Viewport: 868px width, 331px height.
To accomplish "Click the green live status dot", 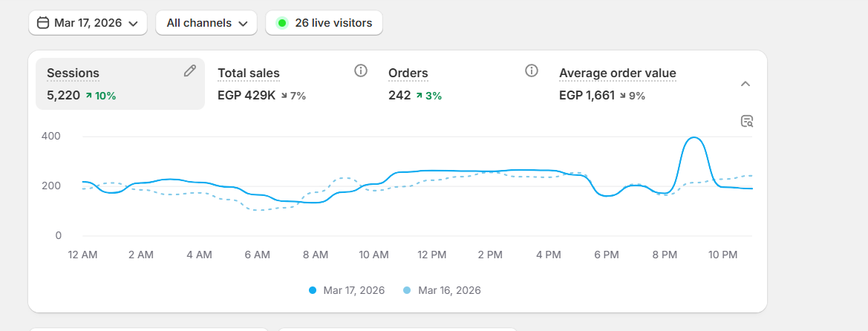I will point(282,23).
